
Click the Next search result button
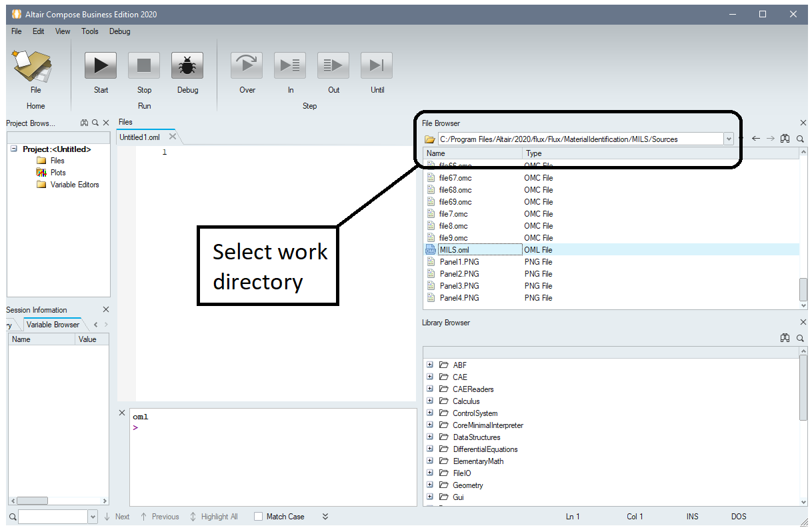point(117,517)
